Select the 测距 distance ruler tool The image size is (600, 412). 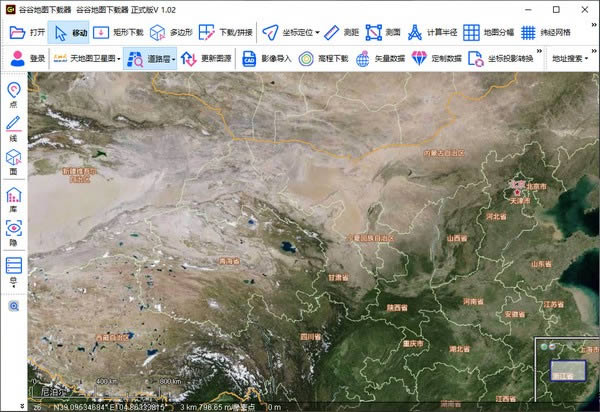(341, 33)
